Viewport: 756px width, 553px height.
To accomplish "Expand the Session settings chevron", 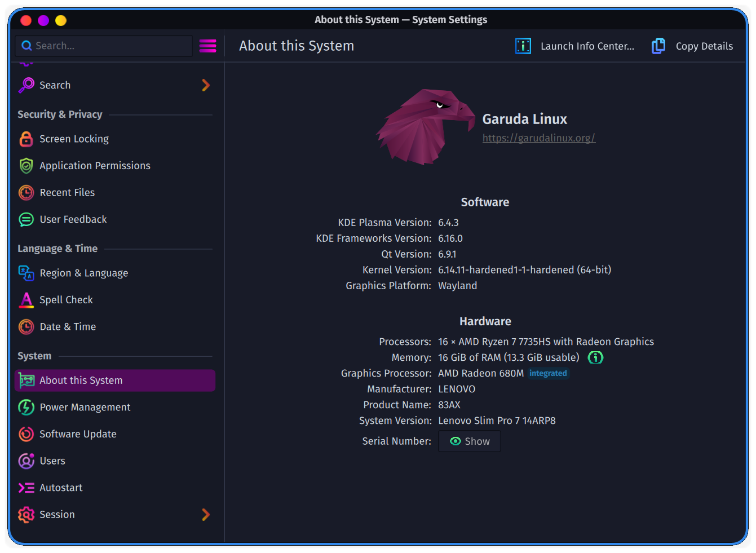I will click(206, 515).
